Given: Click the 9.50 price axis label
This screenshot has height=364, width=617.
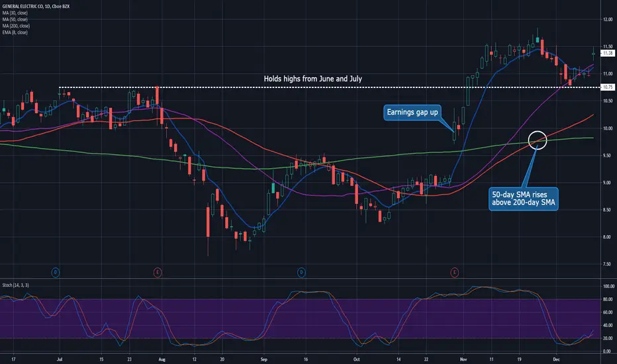Looking at the screenshot, I should (x=608, y=156).
